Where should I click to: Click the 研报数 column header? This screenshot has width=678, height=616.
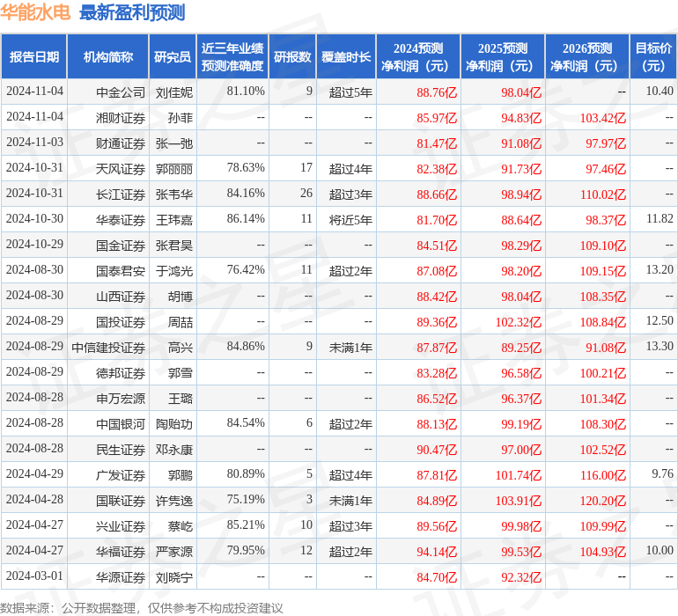coord(292,56)
